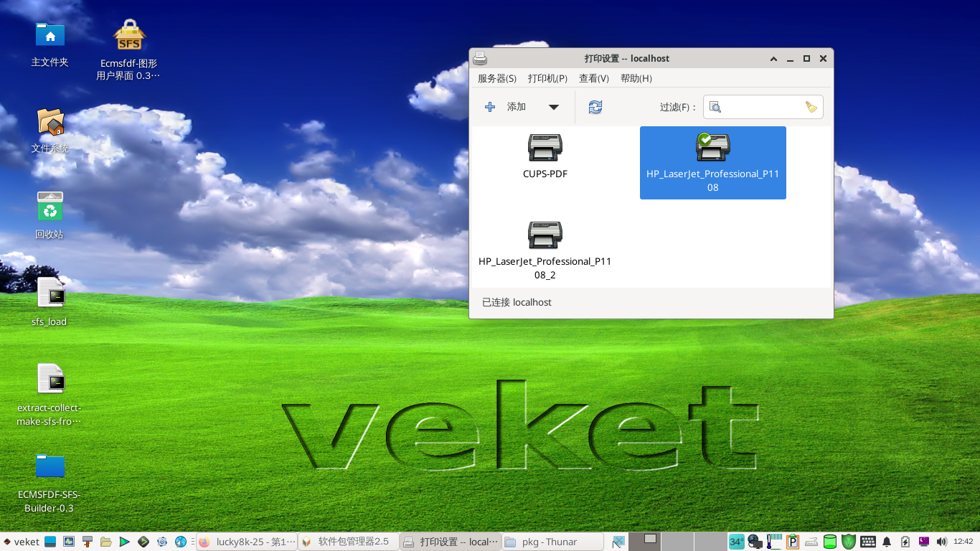Open the volume speaker tray icon

[941, 542]
